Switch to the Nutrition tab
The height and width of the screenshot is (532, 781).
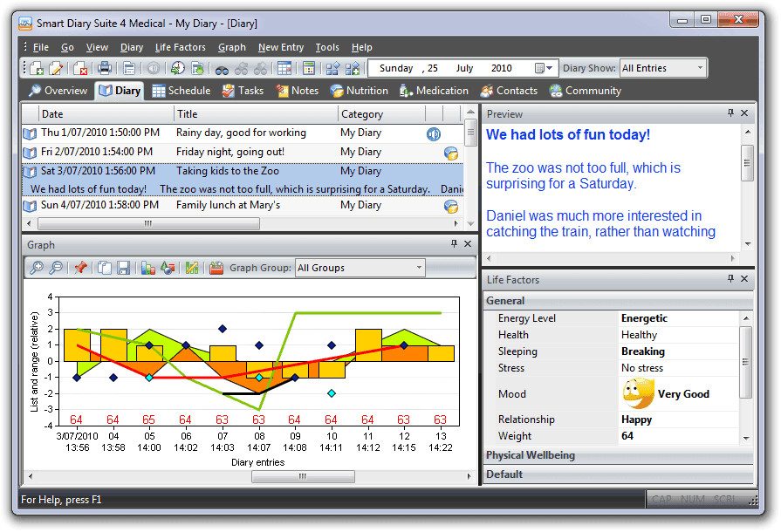360,90
